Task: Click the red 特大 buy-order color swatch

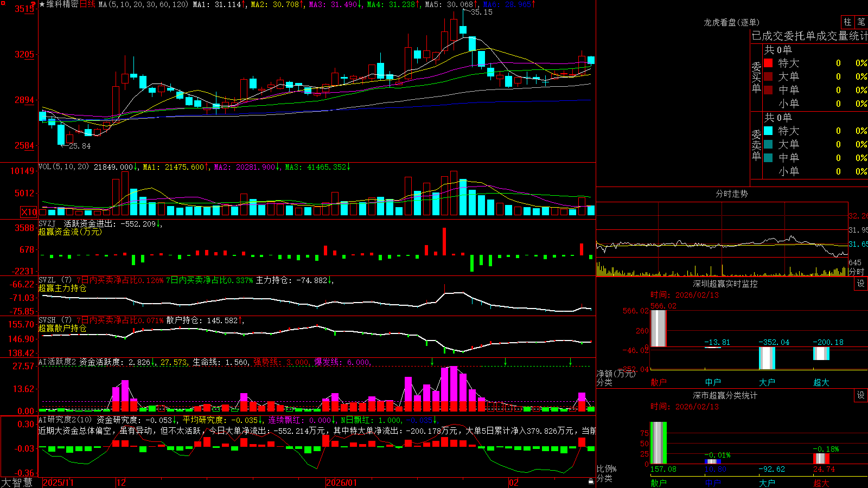Action: (768, 63)
